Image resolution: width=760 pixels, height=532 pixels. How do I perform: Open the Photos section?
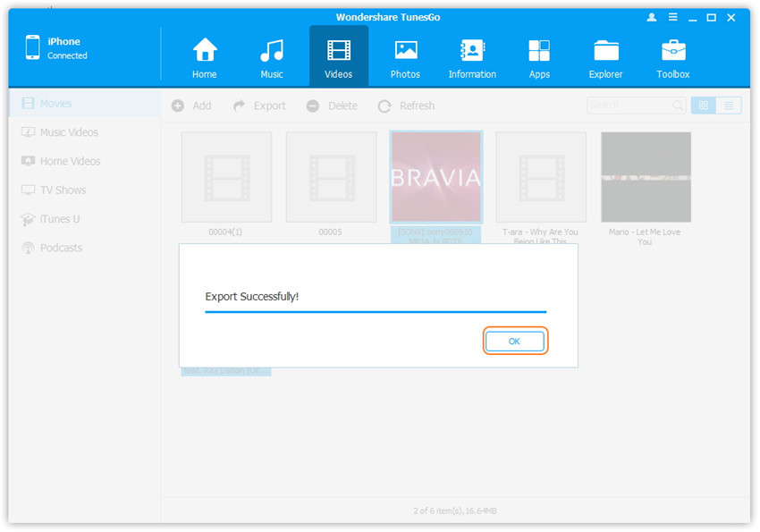405,58
